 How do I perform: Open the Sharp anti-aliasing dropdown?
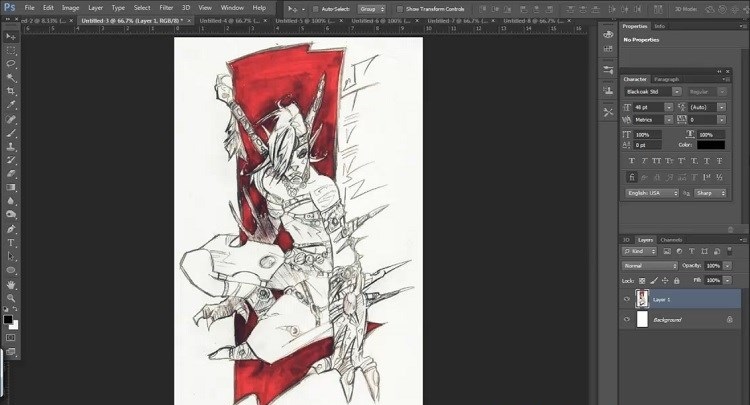(x=710, y=193)
